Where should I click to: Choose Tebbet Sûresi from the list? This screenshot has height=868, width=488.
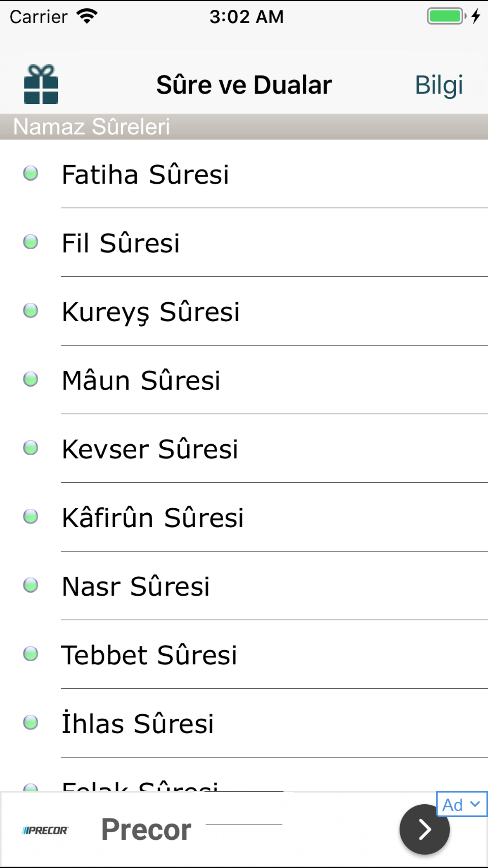coord(244,655)
